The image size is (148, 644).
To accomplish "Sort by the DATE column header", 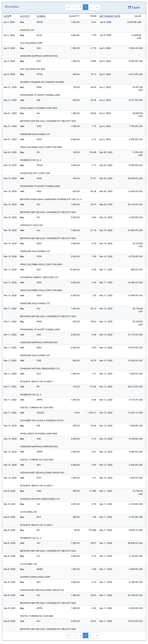I will pos(7,16).
